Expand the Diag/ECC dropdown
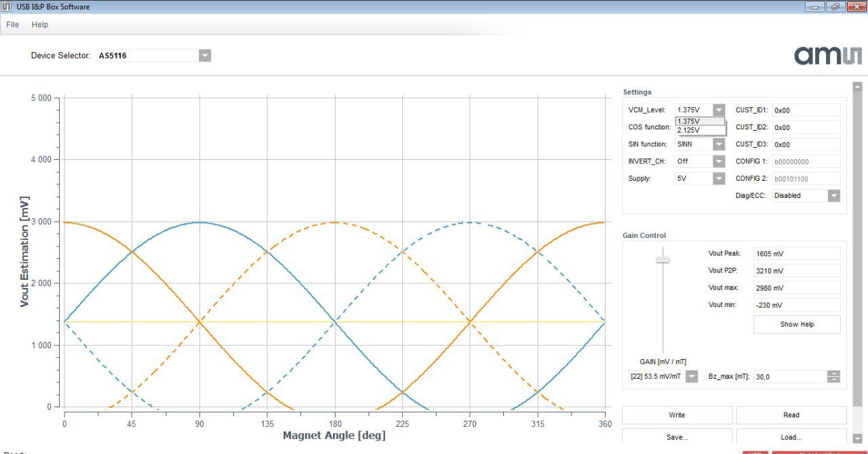868x454 pixels. coord(833,195)
